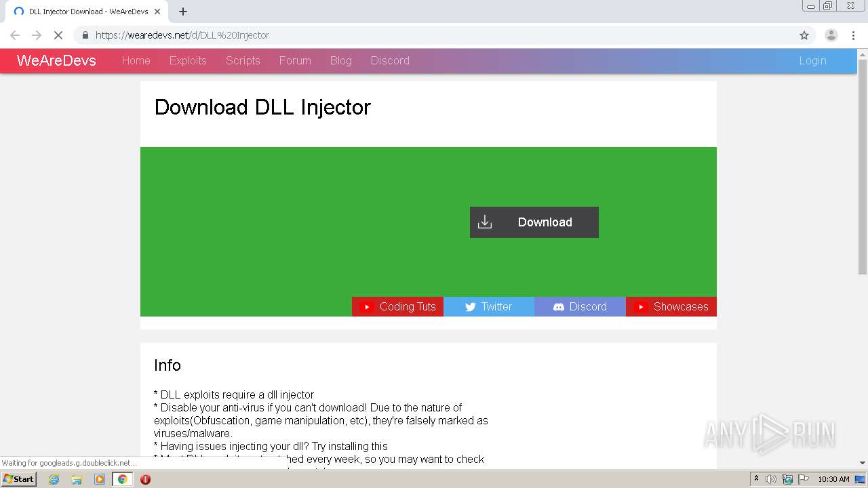Launch Internet Explorer from taskbar

54,479
